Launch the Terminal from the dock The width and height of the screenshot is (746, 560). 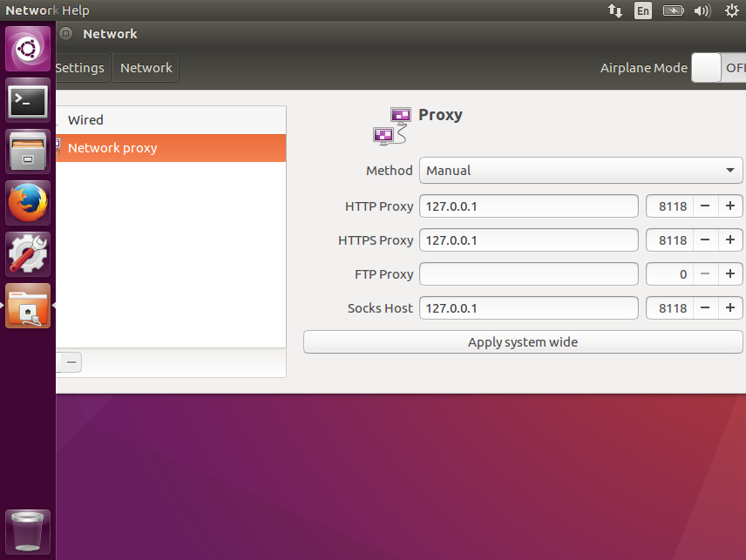[x=28, y=100]
